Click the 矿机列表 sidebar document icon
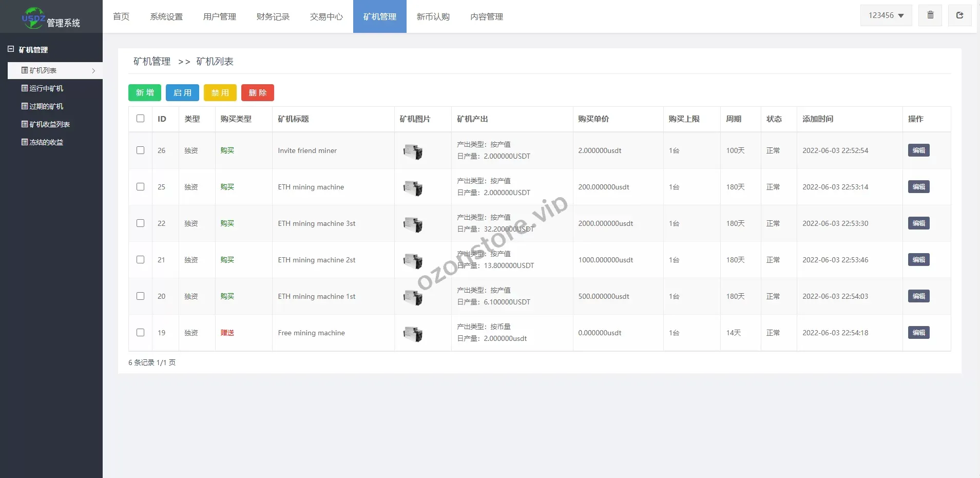The height and width of the screenshot is (478, 980). pyautogui.click(x=24, y=70)
